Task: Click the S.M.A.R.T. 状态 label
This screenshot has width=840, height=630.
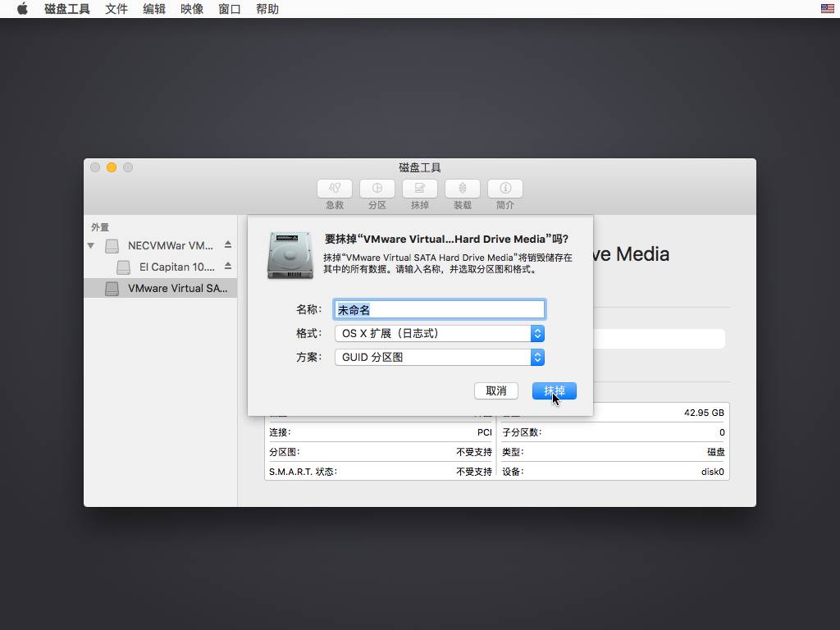Action: (x=303, y=472)
